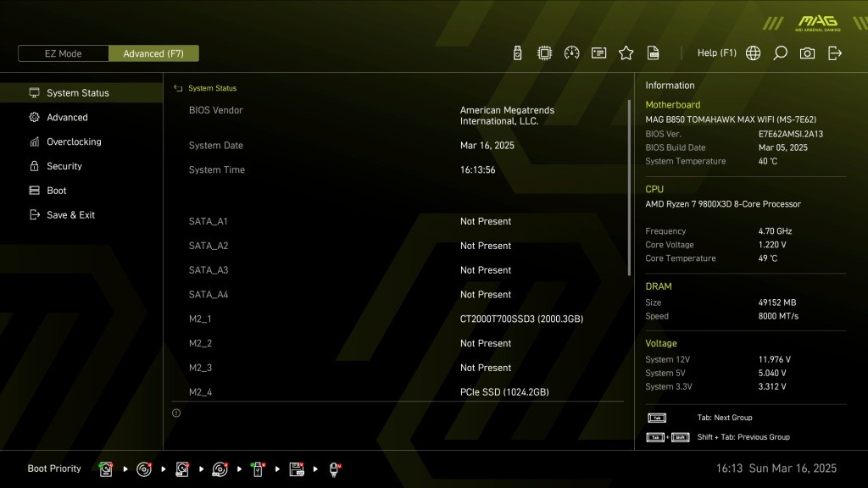Click the System Temperature 40 °C reading
Screen dimensions: 868x488
point(768,161)
